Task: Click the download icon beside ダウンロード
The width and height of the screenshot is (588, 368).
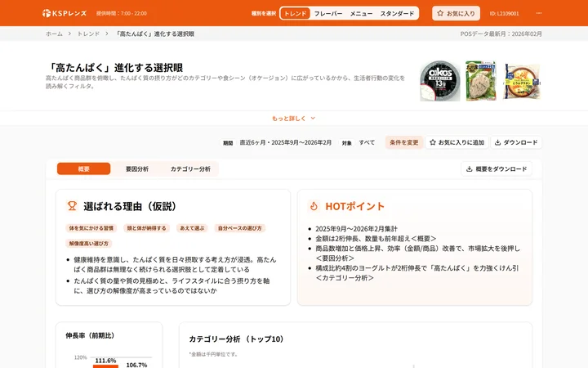Action: pos(497,142)
